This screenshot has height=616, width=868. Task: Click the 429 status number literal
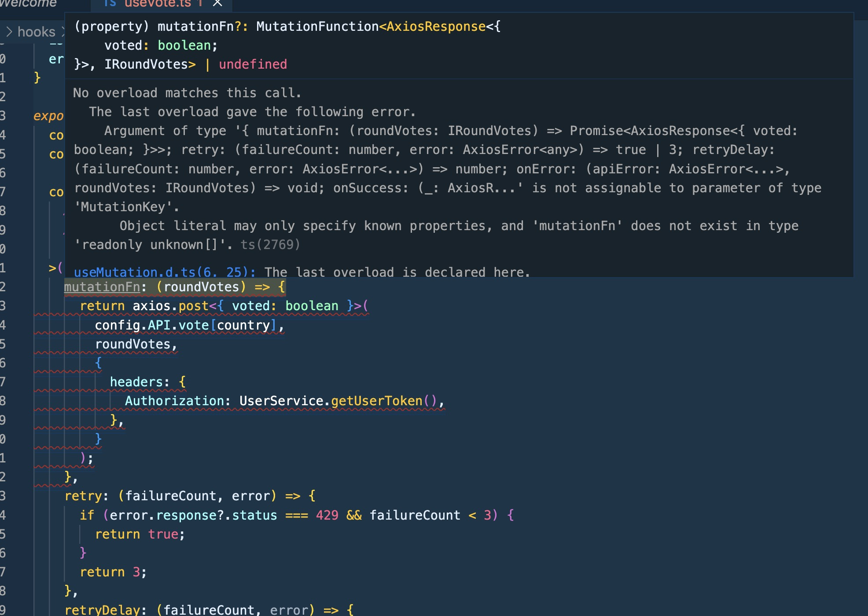[327, 515]
